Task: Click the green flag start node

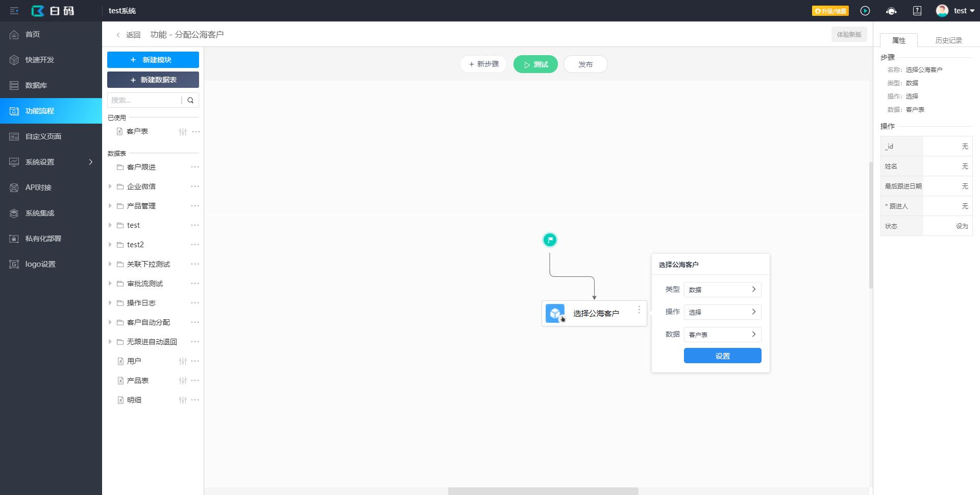Action: 550,240
